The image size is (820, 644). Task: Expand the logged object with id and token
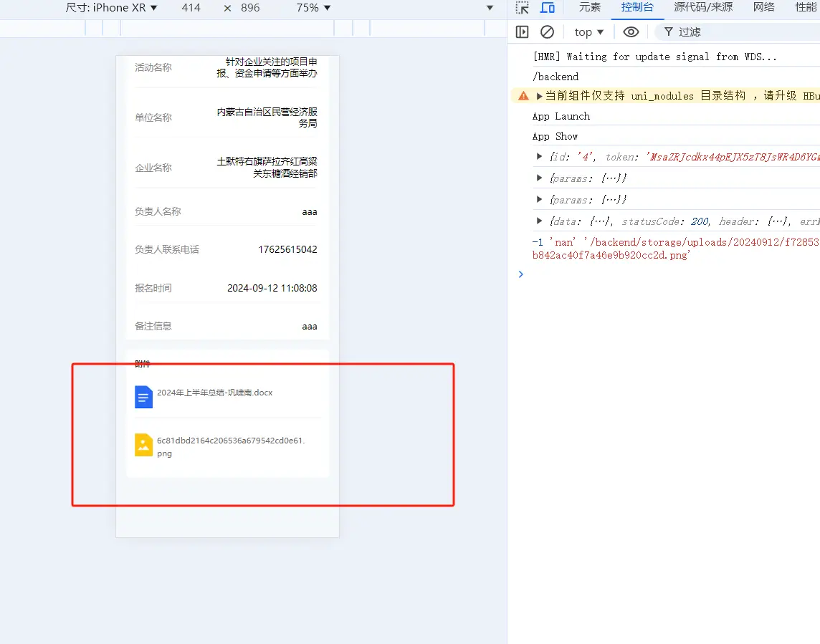[539, 156]
